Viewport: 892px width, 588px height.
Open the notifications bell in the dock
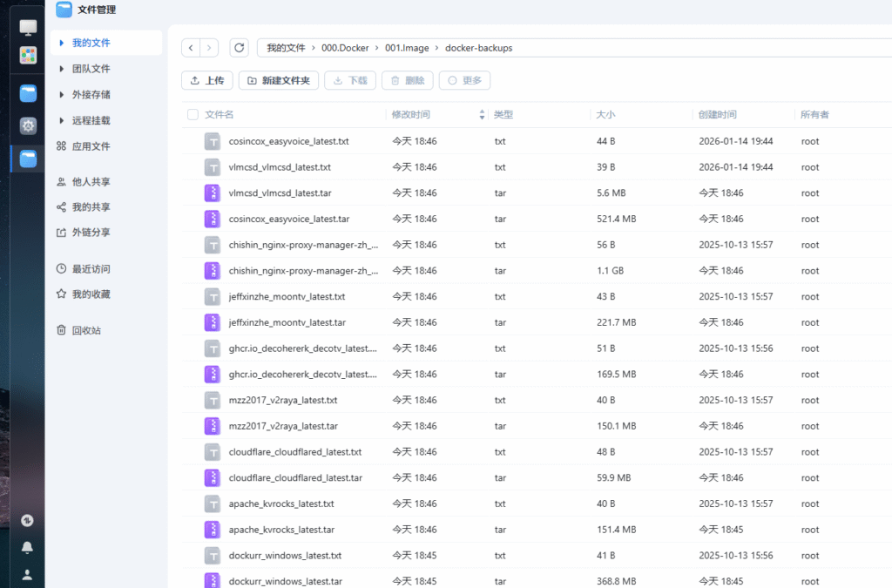(x=28, y=547)
